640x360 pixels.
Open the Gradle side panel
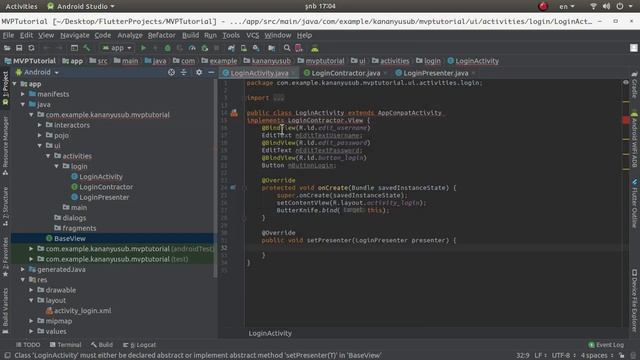pyautogui.click(x=634, y=85)
